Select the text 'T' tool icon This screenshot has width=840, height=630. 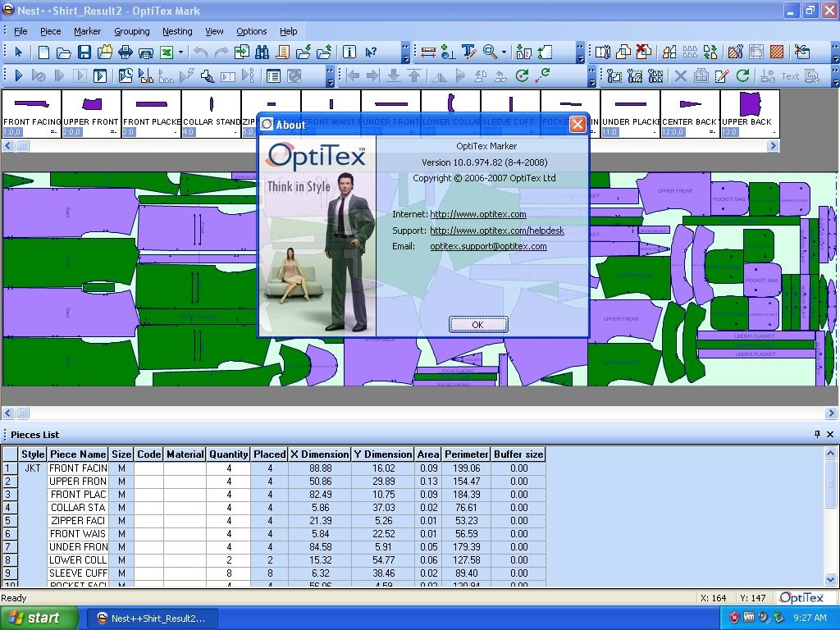point(468,52)
